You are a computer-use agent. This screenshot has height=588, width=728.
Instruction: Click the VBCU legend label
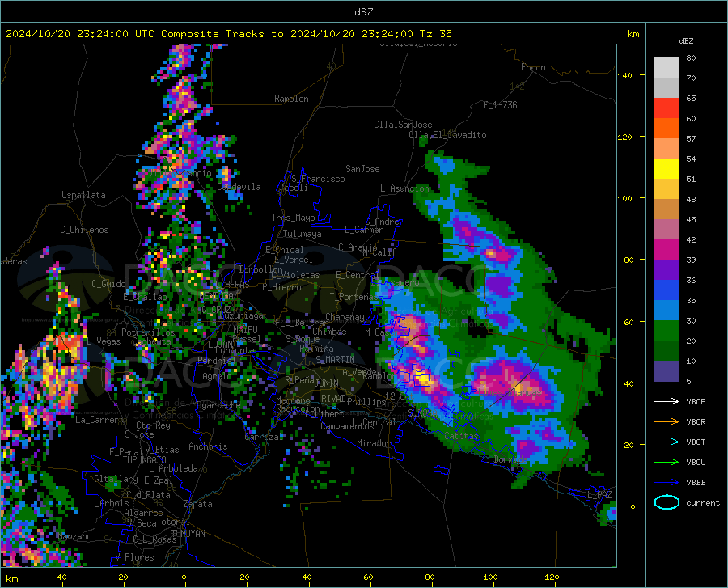pyautogui.click(x=696, y=463)
